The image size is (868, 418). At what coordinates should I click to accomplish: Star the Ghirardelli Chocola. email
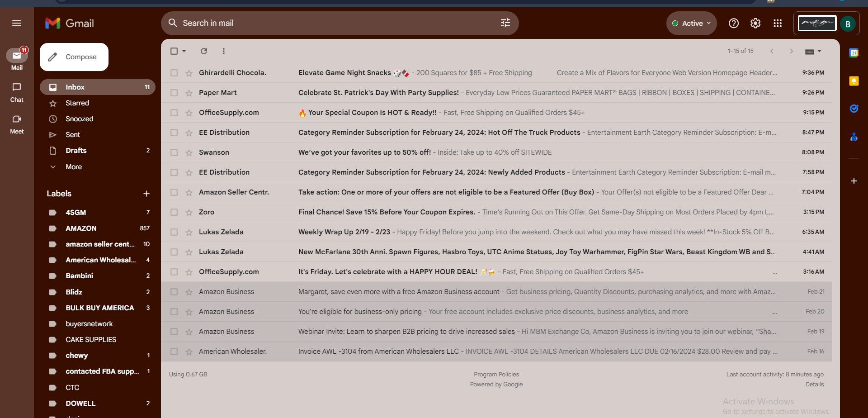click(189, 73)
